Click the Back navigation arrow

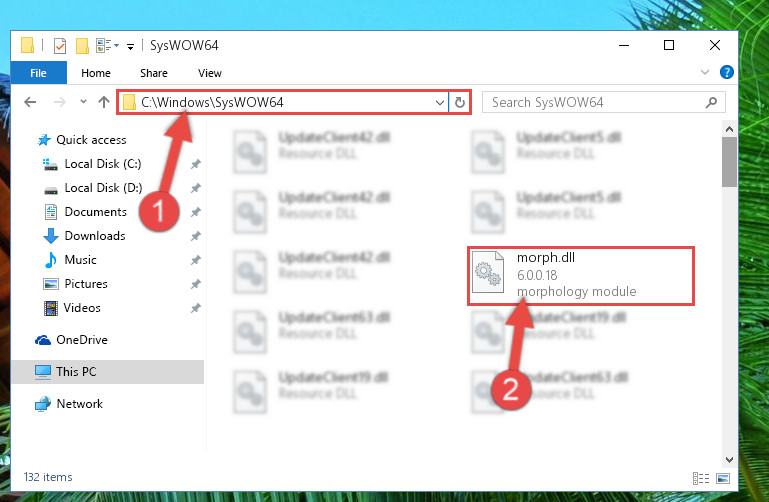(30, 102)
